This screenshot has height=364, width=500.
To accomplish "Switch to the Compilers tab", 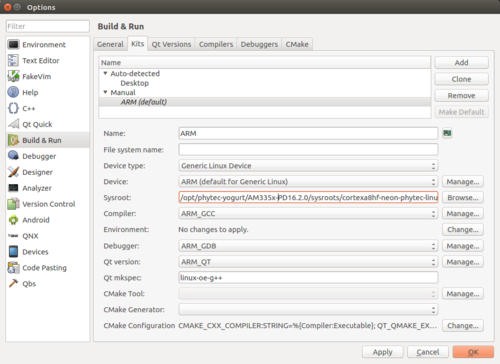I will coord(216,44).
